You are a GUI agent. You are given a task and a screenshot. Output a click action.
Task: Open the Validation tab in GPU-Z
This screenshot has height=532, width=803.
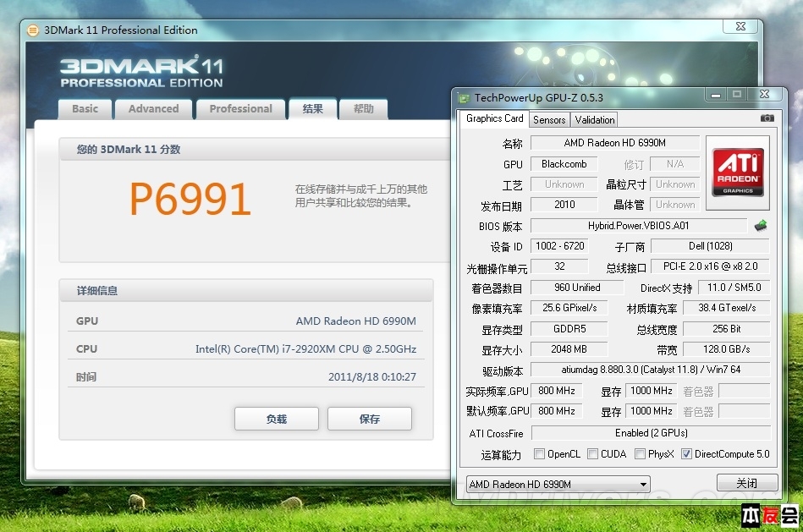pyautogui.click(x=595, y=119)
